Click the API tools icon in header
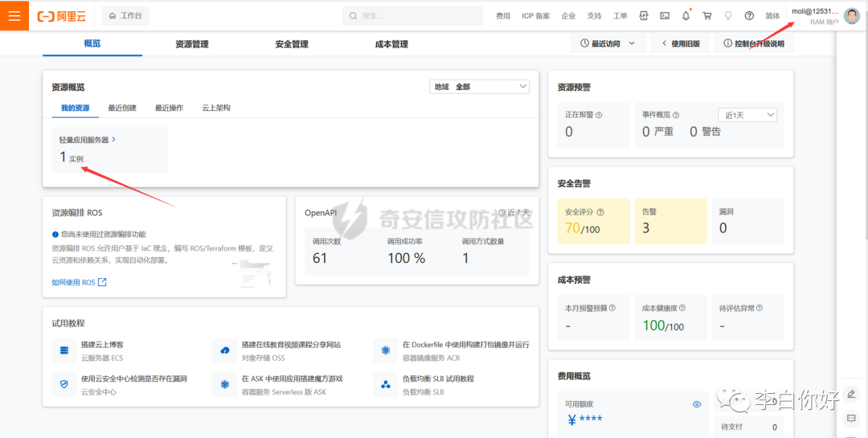Viewport: 868px width, 438px height. [643, 16]
